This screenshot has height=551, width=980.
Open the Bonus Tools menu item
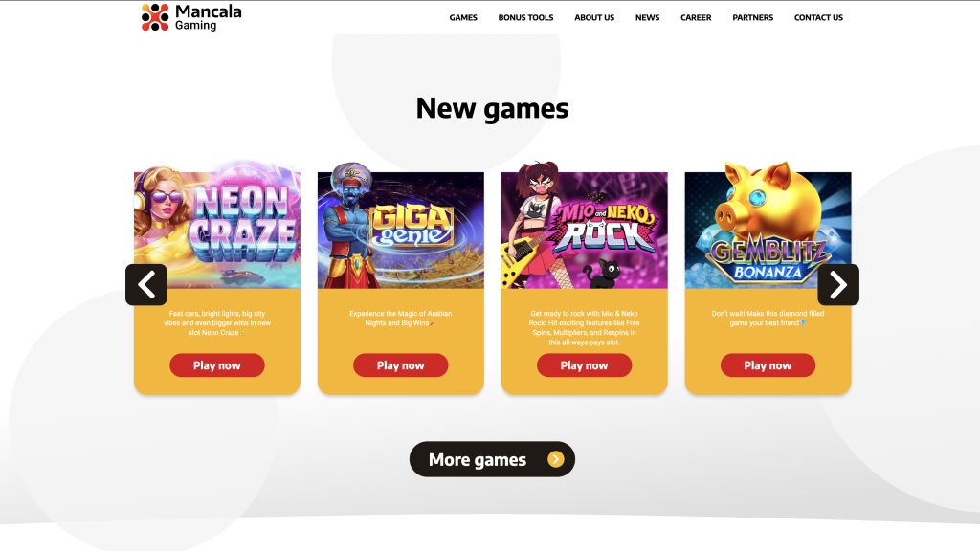(x=525, y=17)
